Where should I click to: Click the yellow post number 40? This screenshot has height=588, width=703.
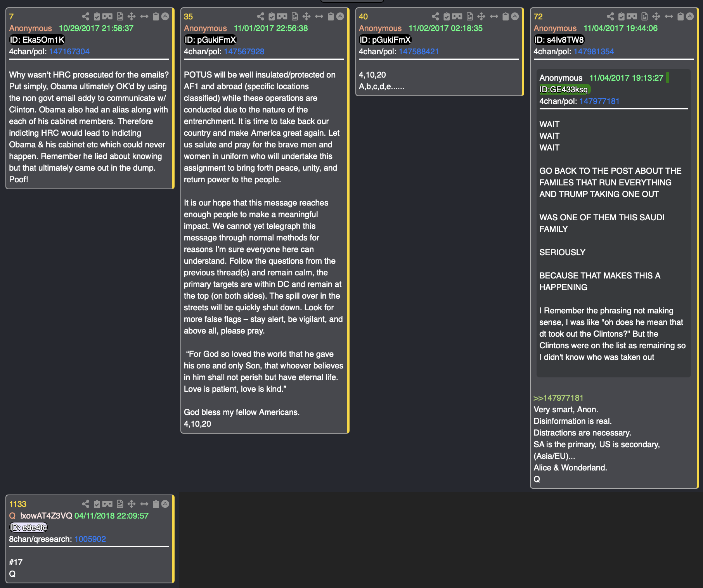tap(363, 17)
